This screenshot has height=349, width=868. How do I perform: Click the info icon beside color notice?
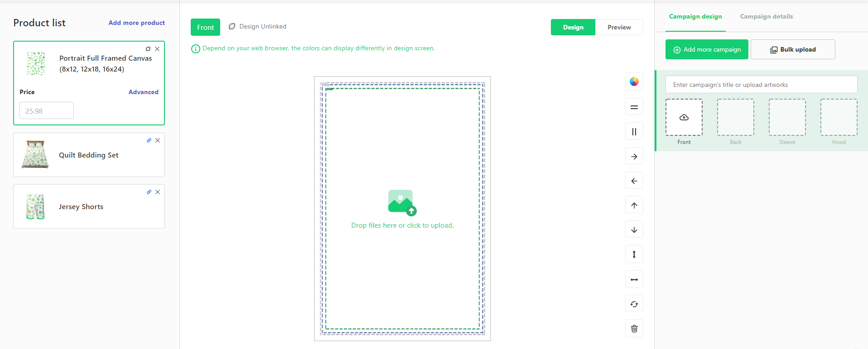pos(196,49)
